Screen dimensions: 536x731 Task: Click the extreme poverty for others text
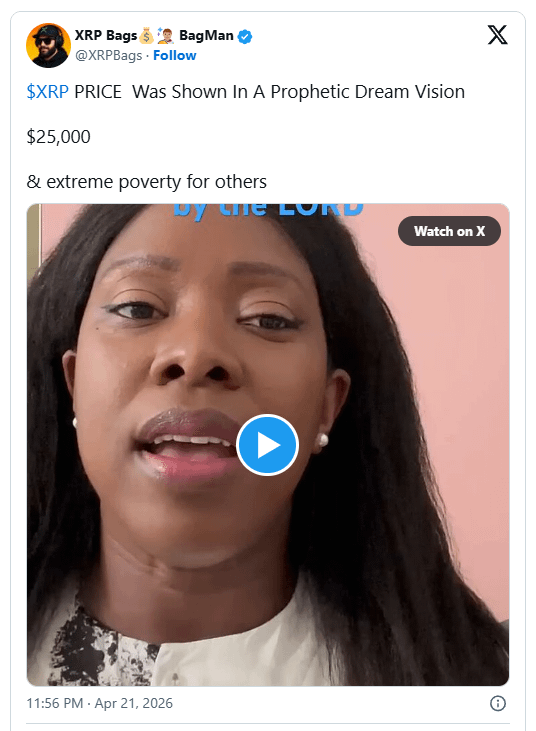point(156,182)
